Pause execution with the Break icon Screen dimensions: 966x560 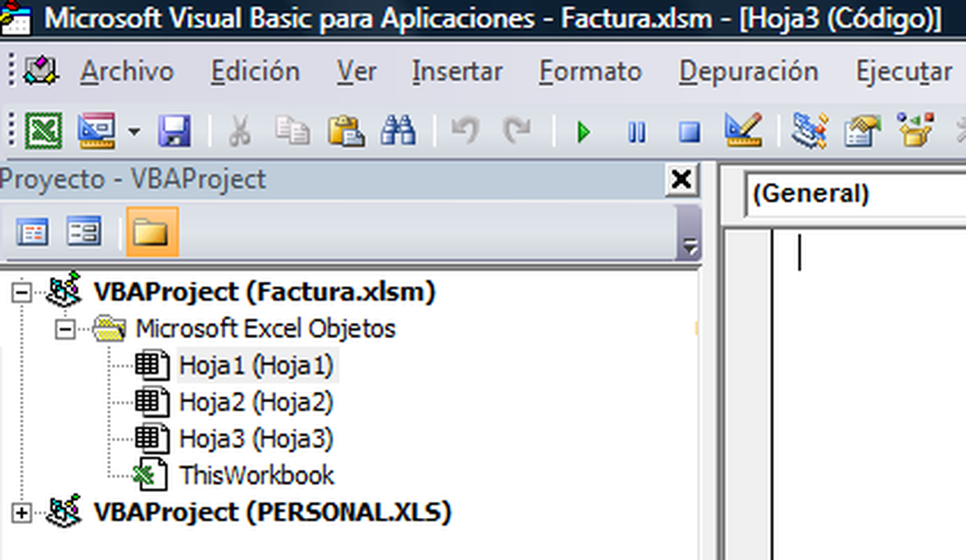[x=636, y=132]
